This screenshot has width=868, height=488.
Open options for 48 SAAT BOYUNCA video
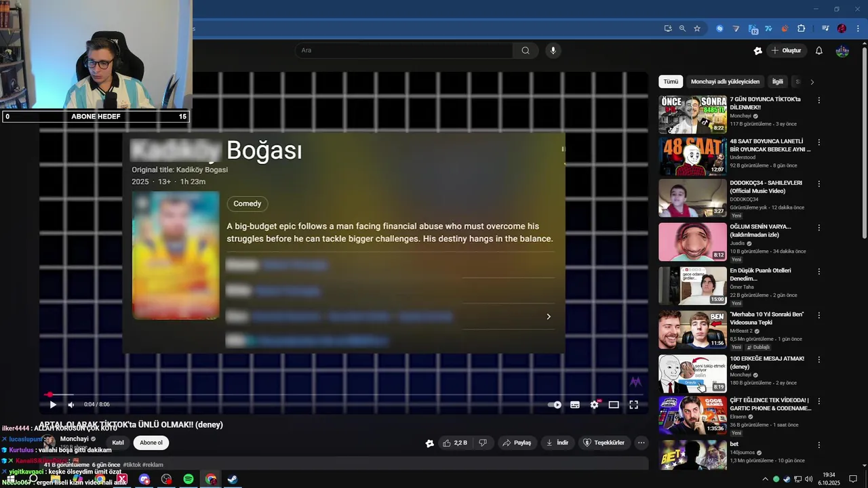click(x=819, y=142)
